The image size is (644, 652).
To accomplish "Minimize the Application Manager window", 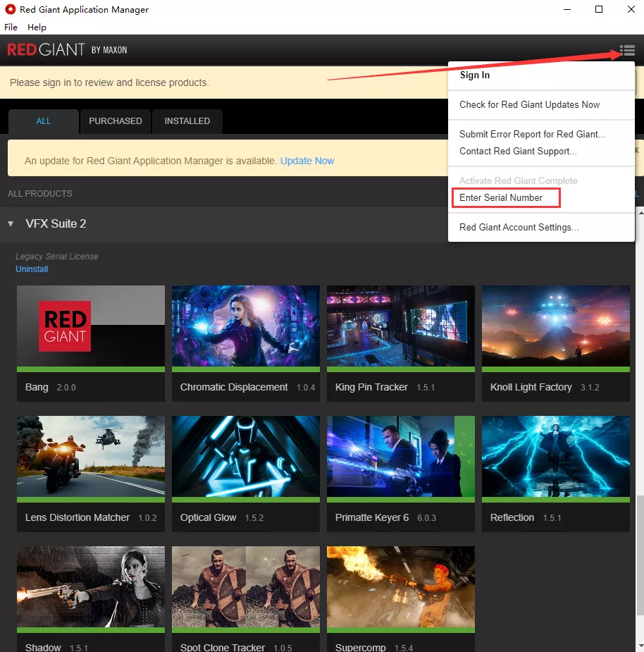I will [566, 9].
